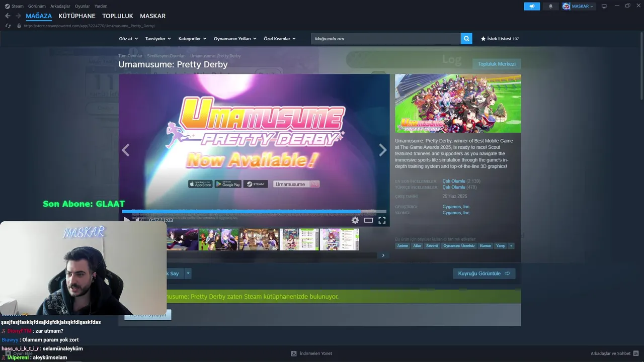This screenshot has height=362, width=644.
Task: Expand Oynamanın Yolları menu
Action: [x=235, y=39]
